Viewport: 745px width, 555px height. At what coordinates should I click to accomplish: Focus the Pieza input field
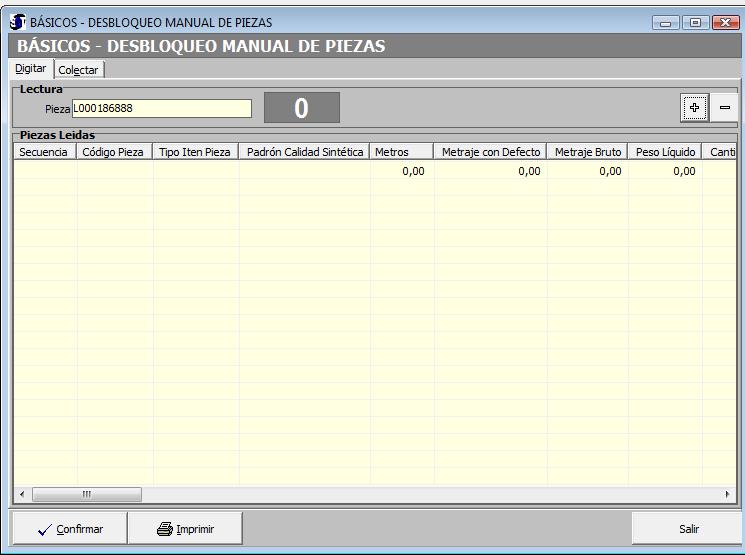(x=161, y=108)
